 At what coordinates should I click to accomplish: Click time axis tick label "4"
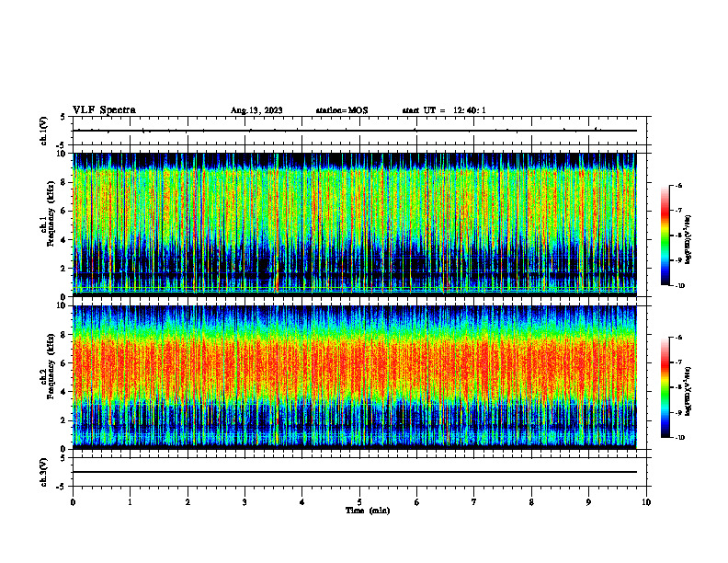pos(302,502)
